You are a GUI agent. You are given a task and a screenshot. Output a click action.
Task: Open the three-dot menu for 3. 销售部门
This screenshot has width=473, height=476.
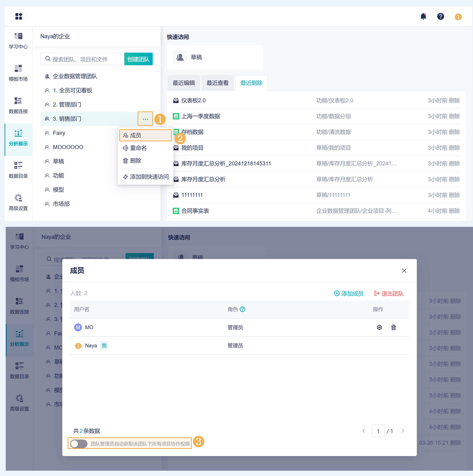[x=145, y=119]
